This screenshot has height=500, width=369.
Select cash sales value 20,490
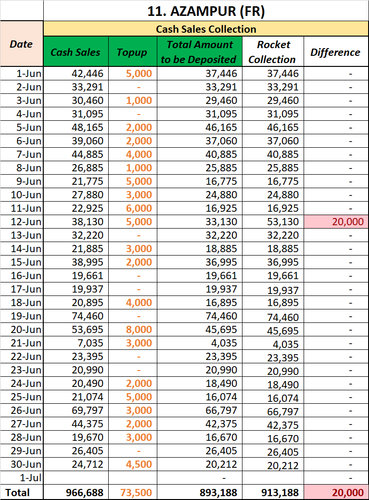pos(76,383)
